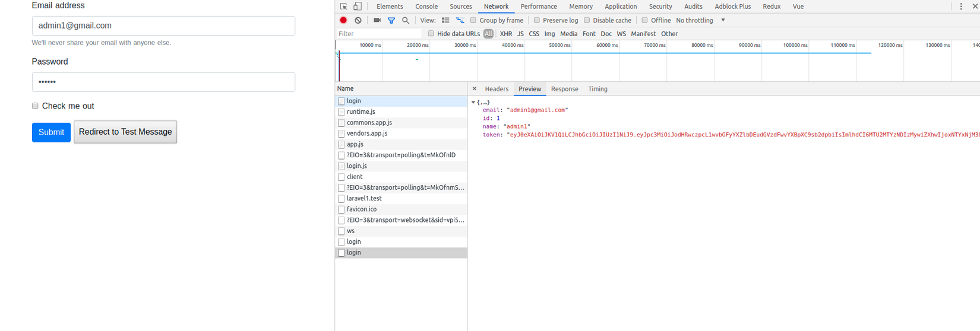
Task: Click the blue Submit button
Action: point(51,132)
